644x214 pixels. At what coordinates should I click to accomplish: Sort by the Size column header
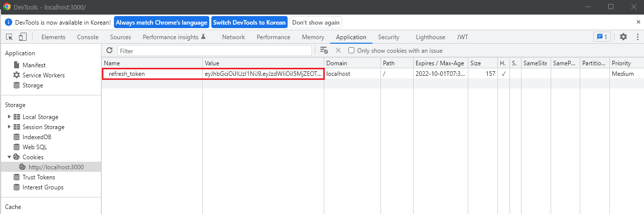(483, 63)
